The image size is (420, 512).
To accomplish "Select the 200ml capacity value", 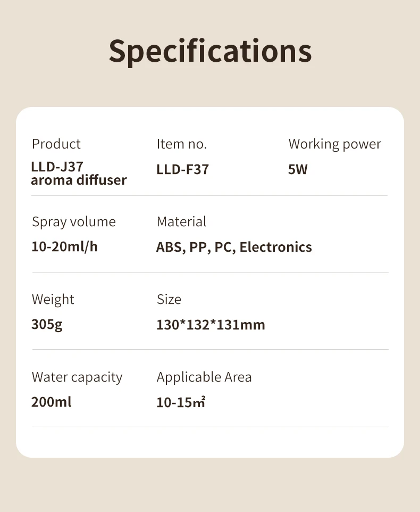I will [x=52, y=402].
